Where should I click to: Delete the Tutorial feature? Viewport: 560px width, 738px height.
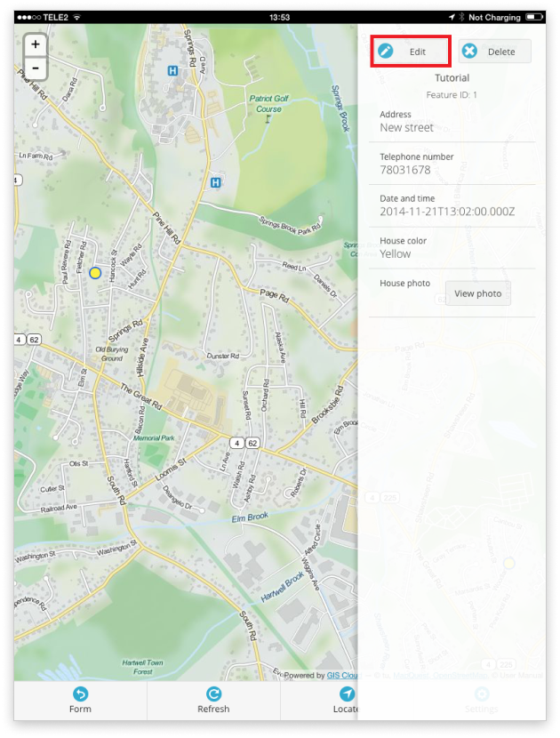495,52
